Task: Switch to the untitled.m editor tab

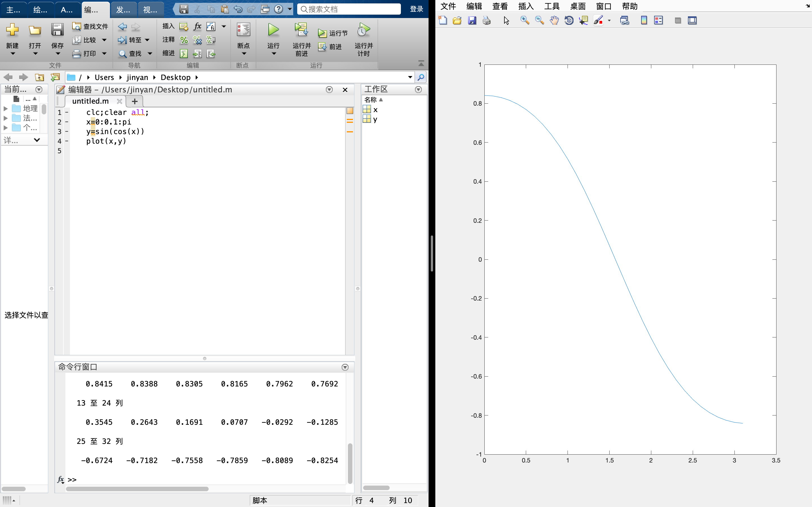Action: point(90,101)
